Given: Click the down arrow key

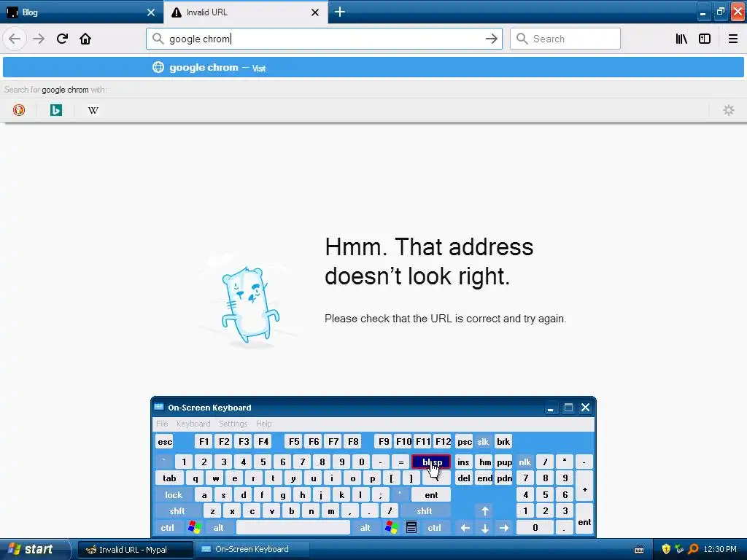Looking at the screenshot, I should pyautogui.click(x=484, y=528).
